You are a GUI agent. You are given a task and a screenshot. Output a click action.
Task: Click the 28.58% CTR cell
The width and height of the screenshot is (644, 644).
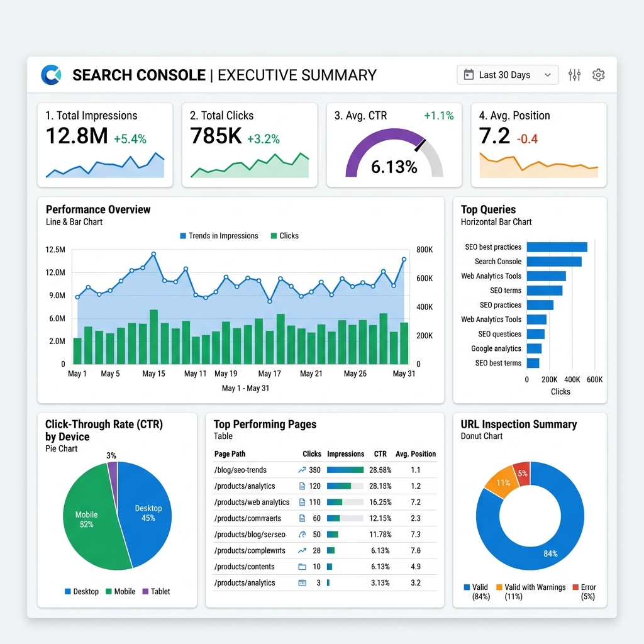point(380,470)
